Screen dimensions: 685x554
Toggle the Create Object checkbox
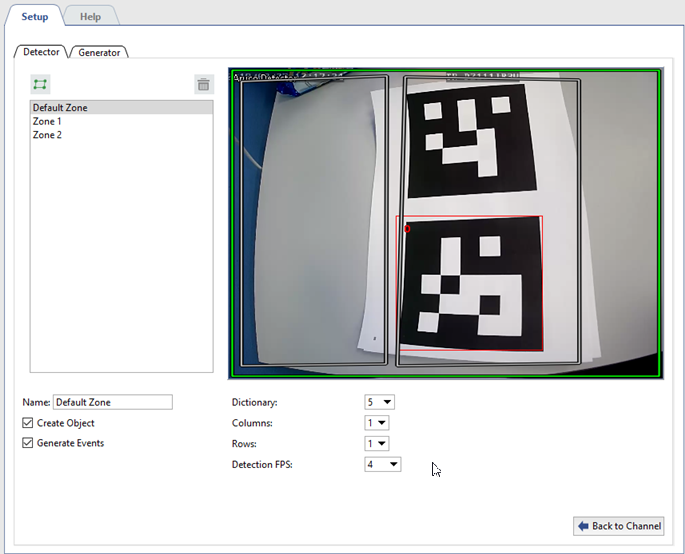tap(28, 423)
